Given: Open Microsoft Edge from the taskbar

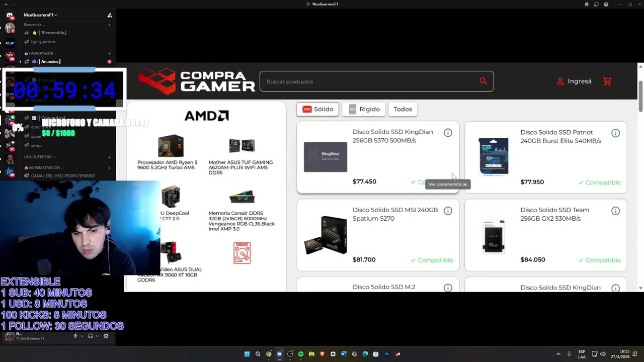Looking at the screenshot, I should (x=365, y=354).
